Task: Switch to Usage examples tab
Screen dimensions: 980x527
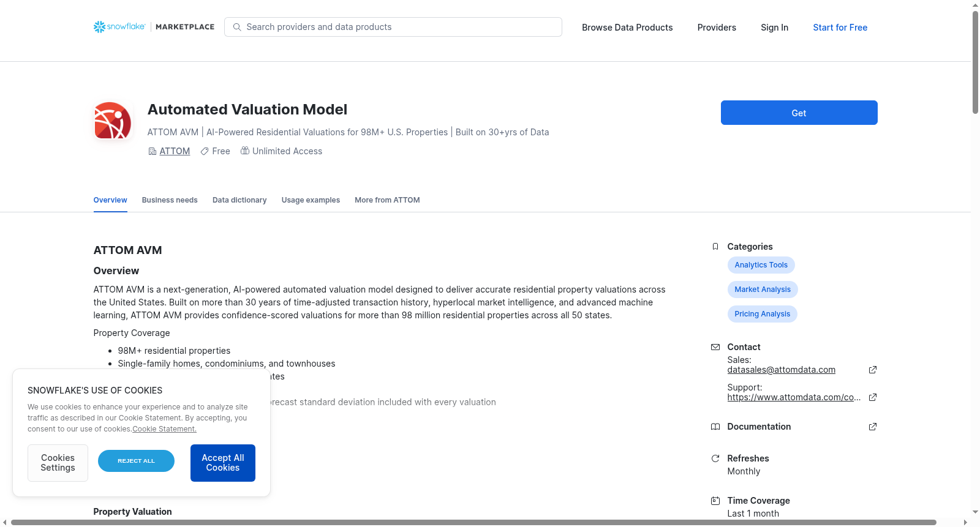Action: pos(311,200)
